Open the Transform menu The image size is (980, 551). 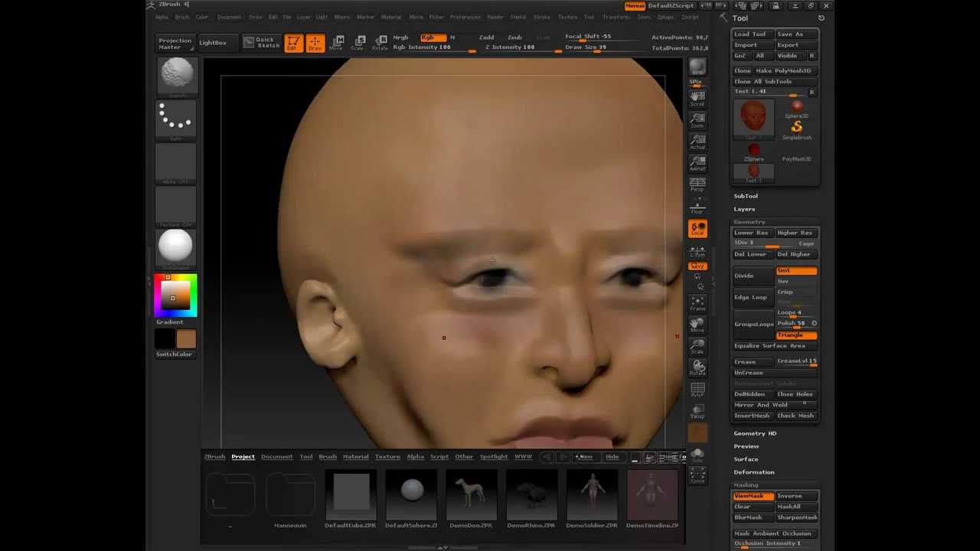pyautogui.click(x=616, y=17)
